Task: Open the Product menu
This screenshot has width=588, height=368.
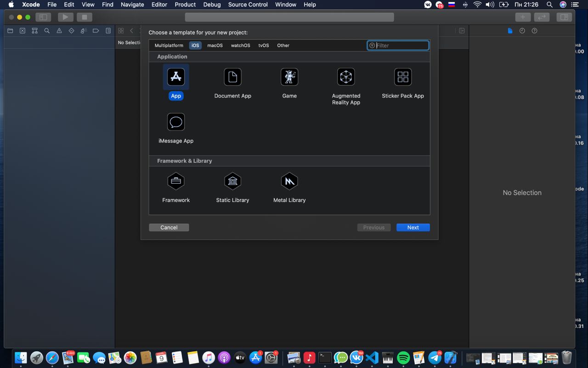Action: tap(185, 5)
